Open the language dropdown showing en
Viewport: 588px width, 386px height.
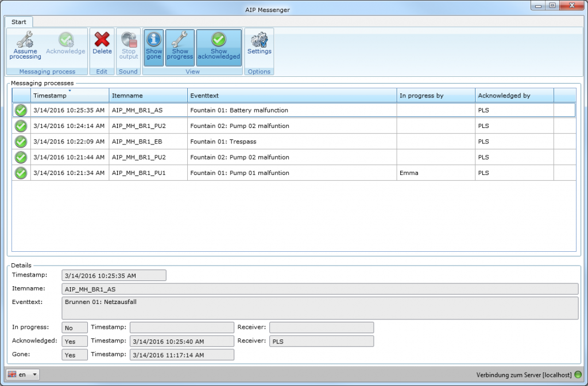coord(23,375)
